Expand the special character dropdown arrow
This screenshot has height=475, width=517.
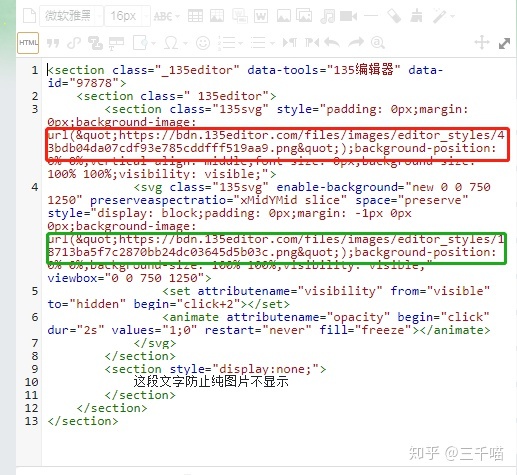(x=185, y=43)
